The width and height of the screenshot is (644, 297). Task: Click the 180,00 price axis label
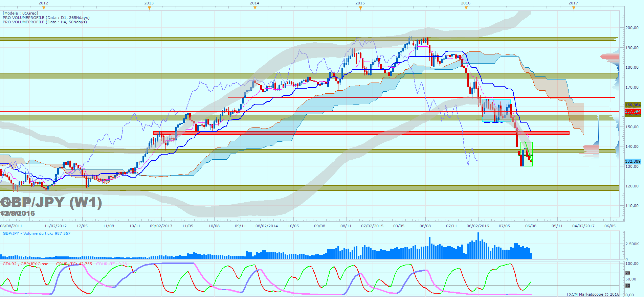(x=632, y=67)
